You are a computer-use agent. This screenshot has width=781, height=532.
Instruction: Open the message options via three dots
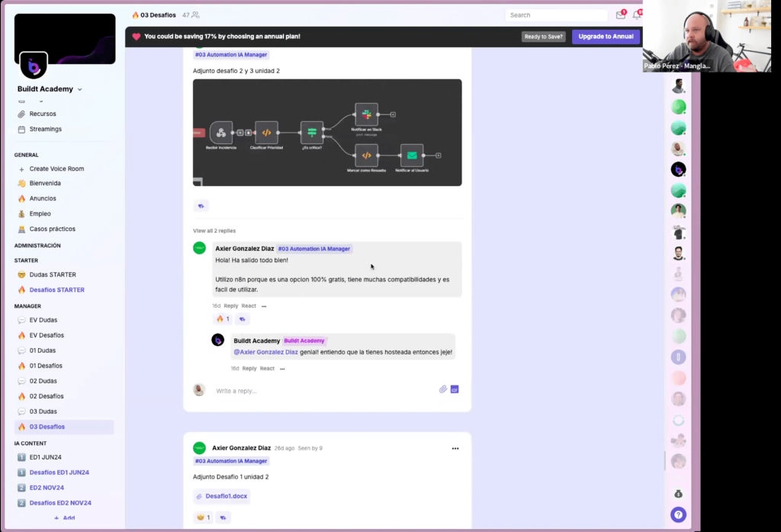[455, 448]
